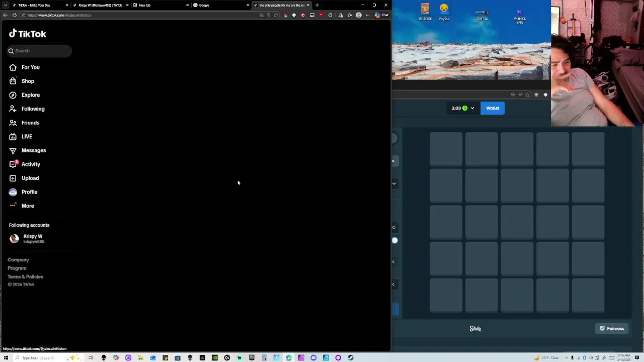
Task: Click the Messages paper-plane icon
Action: 13,150
